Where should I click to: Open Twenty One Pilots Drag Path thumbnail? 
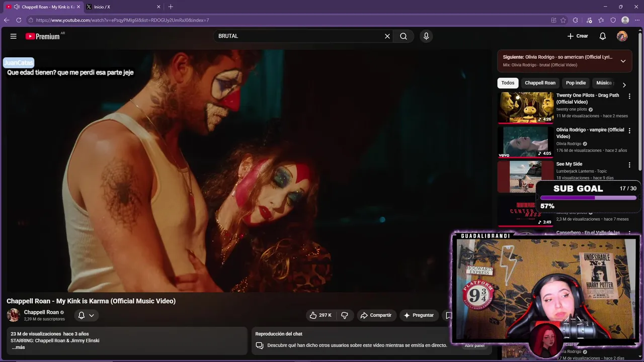click(x=525, y=108)
